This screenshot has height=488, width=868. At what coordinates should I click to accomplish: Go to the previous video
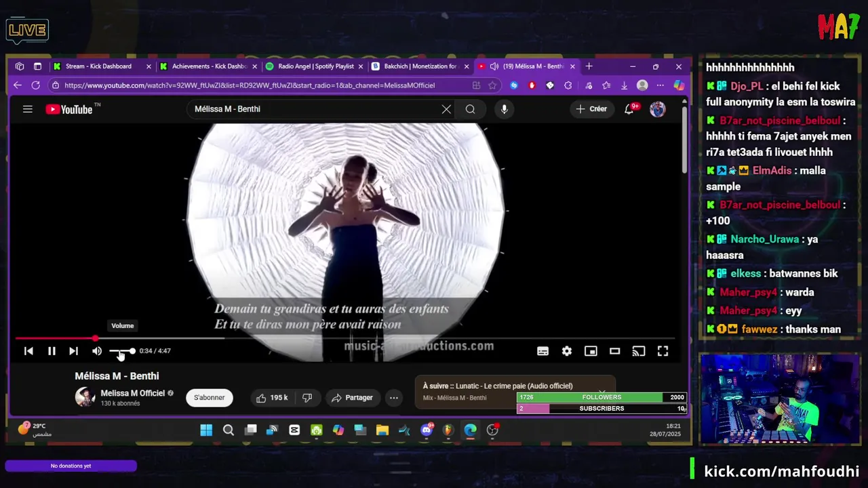[28, 351]
